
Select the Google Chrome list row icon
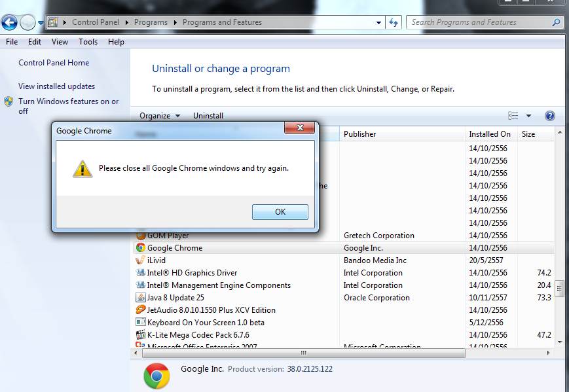point(140,247)
